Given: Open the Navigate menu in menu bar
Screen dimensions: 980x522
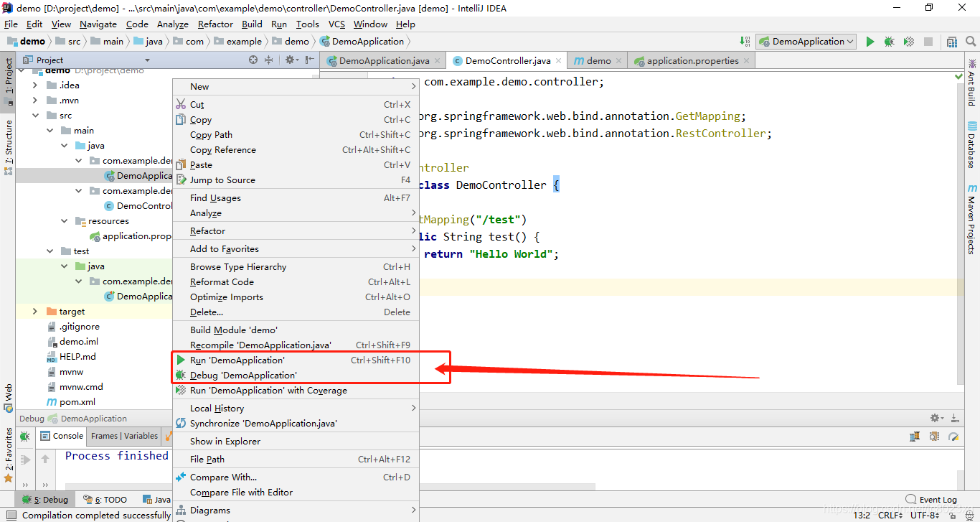Looking at the screenshot, I should (98, 24).
